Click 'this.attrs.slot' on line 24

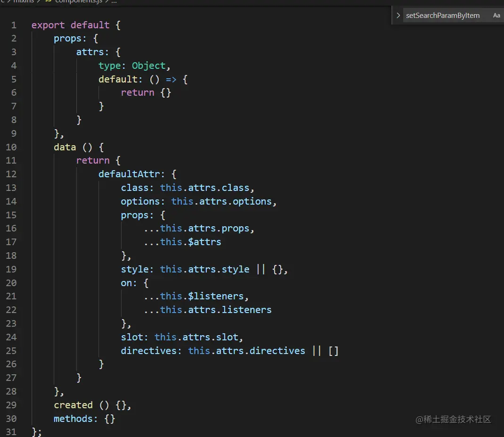[x=196, y=337]
